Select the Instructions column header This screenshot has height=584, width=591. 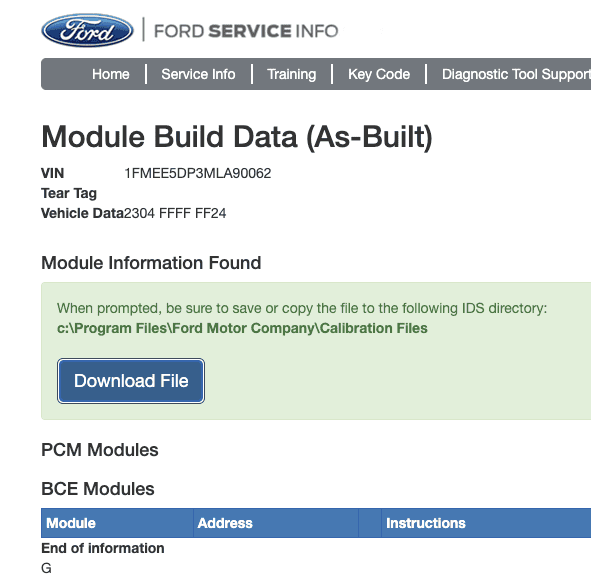click(x=426, y=523)
